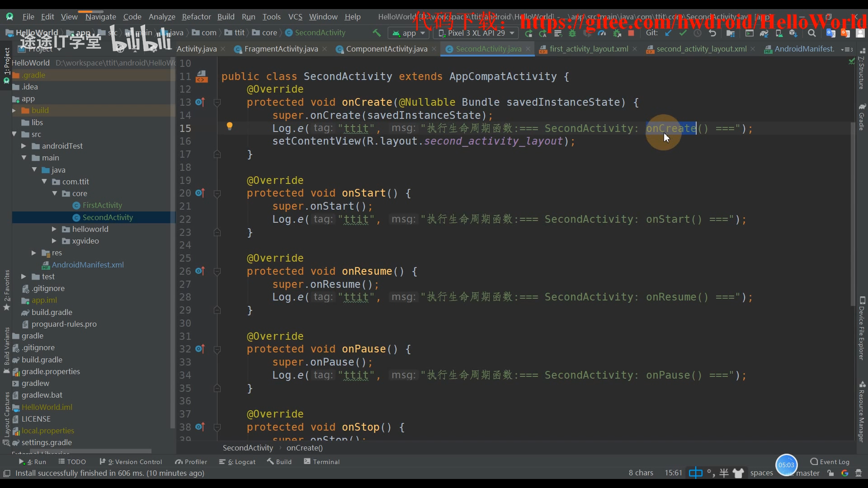Fold onCreate method at line 13

[x=217, y=103]
